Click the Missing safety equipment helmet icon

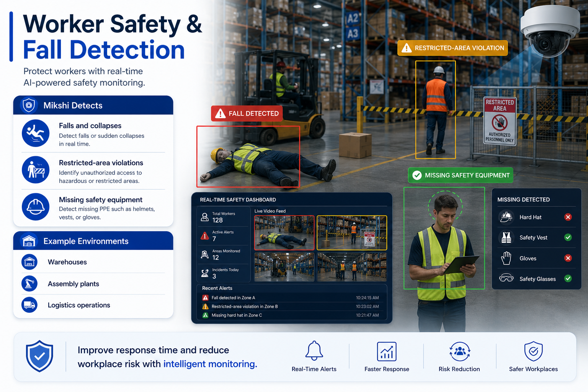[x=36, y=207]
